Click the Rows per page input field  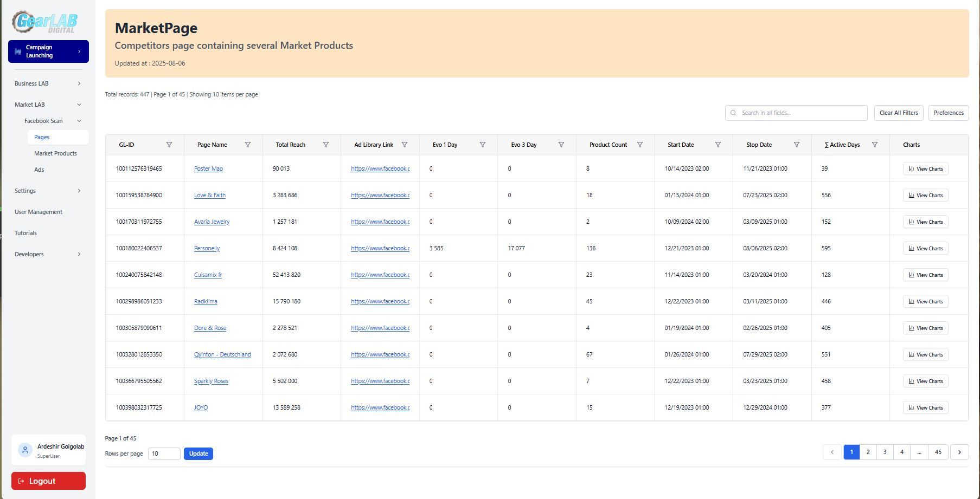tap(164, 453)
